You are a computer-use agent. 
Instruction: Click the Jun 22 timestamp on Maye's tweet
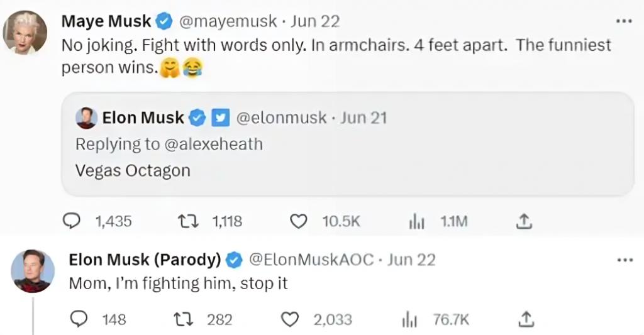tap(316, 21)
